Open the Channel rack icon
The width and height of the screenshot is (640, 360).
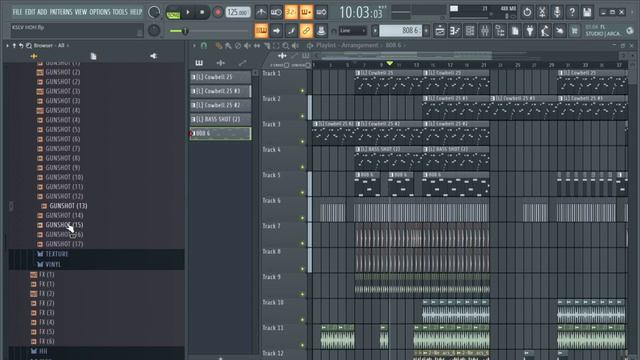coord(470,31)
